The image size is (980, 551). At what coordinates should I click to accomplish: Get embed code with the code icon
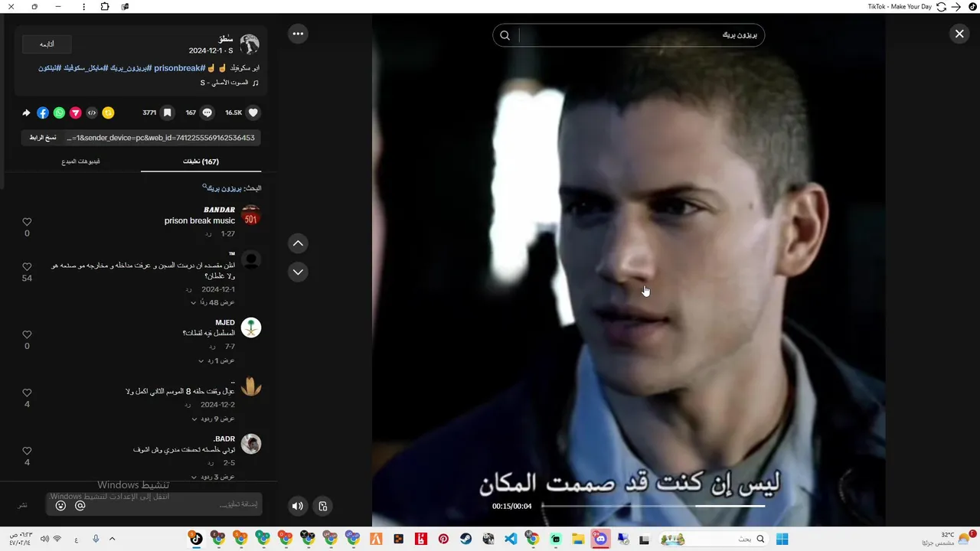click(92, 112)
